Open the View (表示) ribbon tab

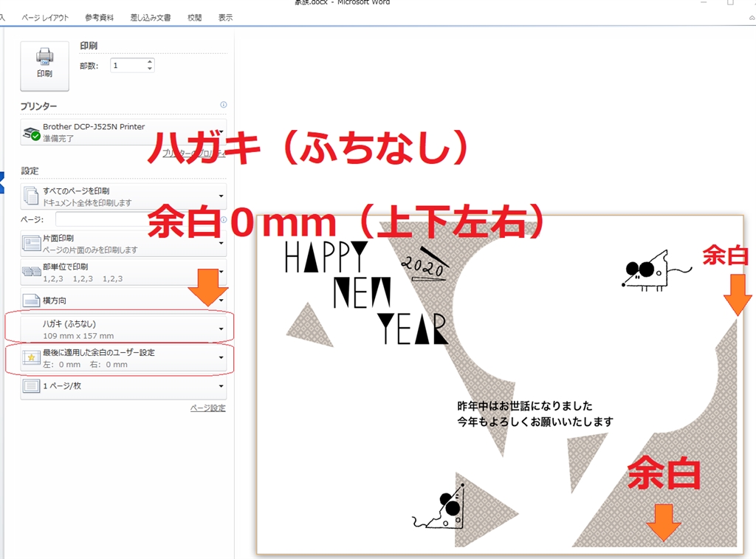pyautogui.click(x=225, y=18)
